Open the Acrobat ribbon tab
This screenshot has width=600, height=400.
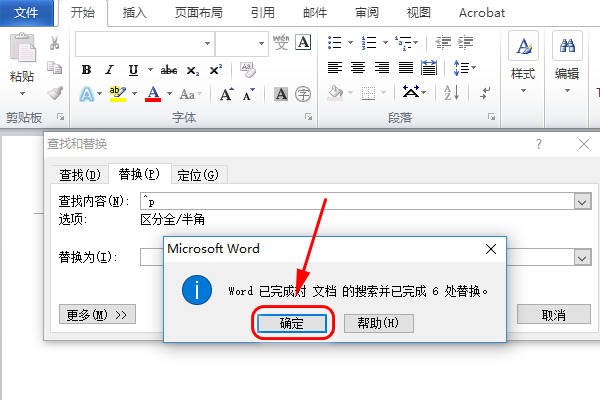482,13
